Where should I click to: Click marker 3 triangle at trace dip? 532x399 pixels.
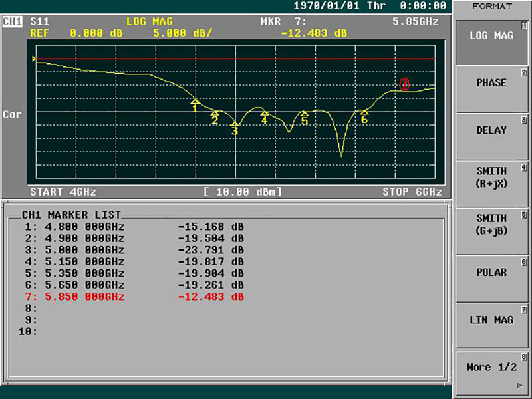click(235, 124)
